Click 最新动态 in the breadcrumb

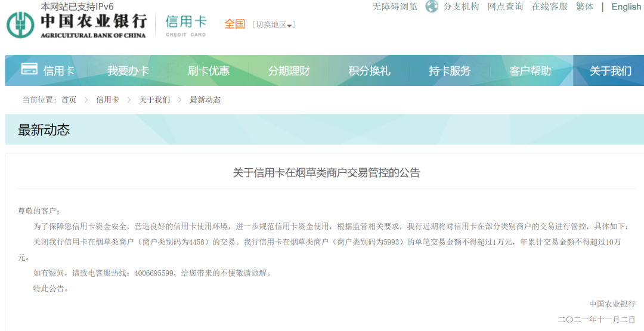(x=205, y=100)
